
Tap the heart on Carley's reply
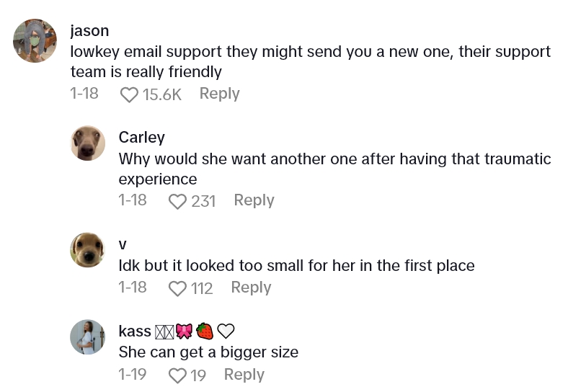click(x=177, y=201)
